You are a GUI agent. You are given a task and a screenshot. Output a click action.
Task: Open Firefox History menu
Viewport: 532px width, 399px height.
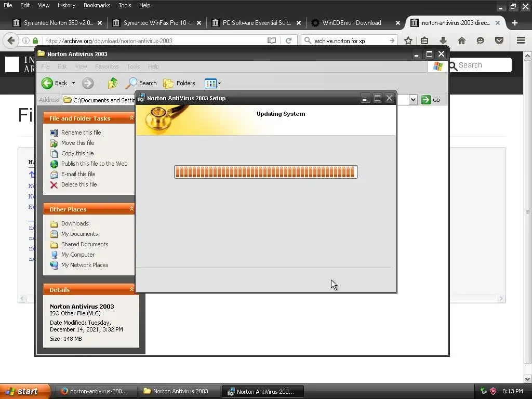(66, 5)
